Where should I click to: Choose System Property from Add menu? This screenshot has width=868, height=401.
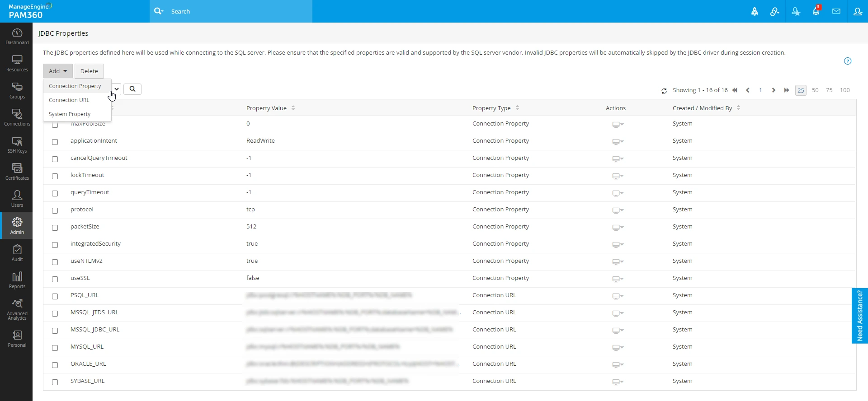point(70,114)
